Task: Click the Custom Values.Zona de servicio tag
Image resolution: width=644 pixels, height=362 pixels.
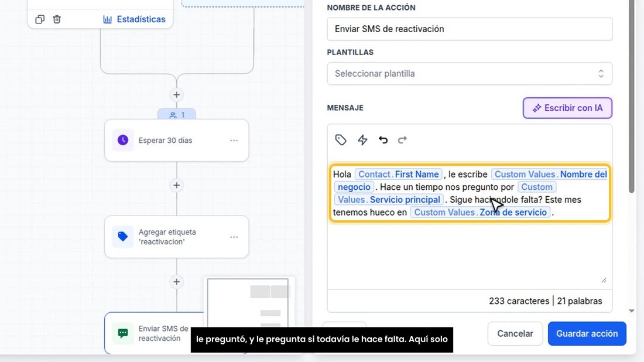Action: tap(480, 213)
